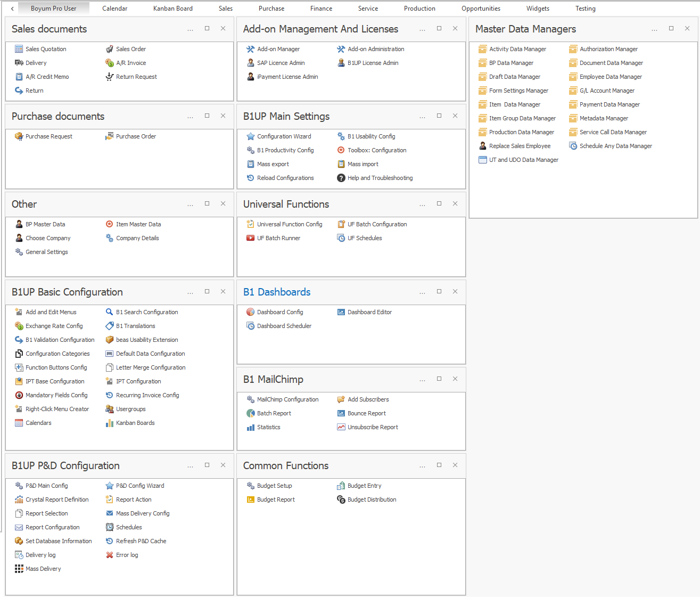Click the Delivery truck icon in Sales documents
Viewport: 700px width, 598px height.
click(x=19, y=63)
